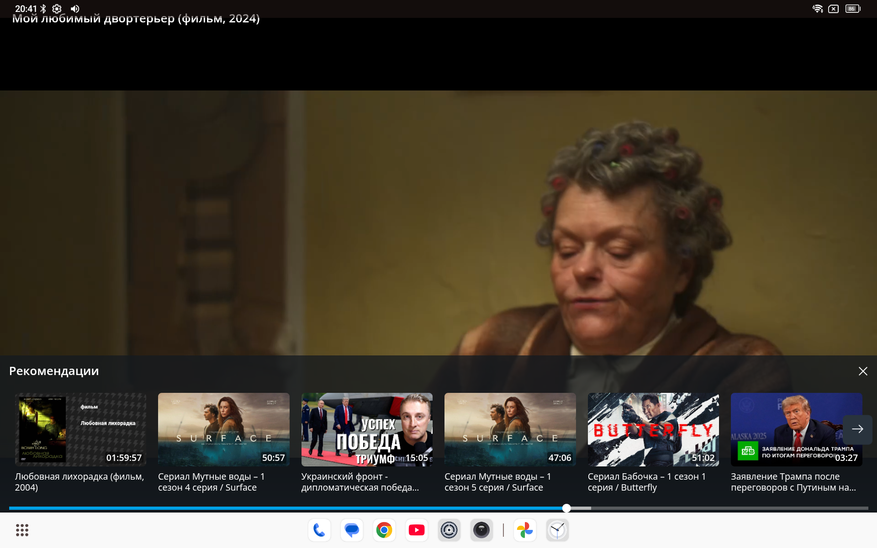Viewport: 877px width, 548px height.
Task: Launch Chrome from the dock
Action: (384, 530)
